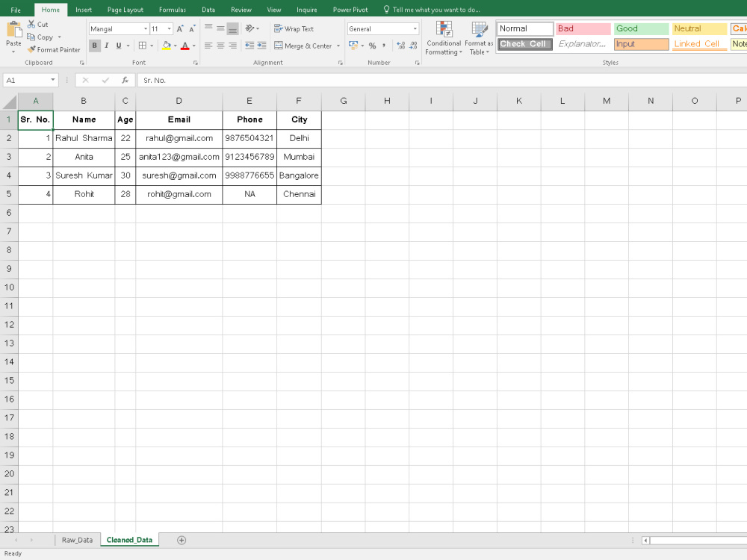Top align the cell contents

pyautogui.click(x=208, y=28)
